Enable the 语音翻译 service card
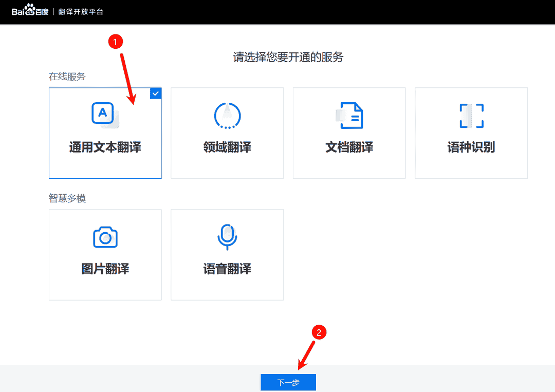 click(x=227, y=254)
